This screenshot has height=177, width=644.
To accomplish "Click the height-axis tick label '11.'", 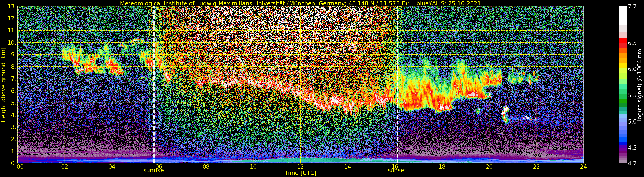I will pos(12,31).
